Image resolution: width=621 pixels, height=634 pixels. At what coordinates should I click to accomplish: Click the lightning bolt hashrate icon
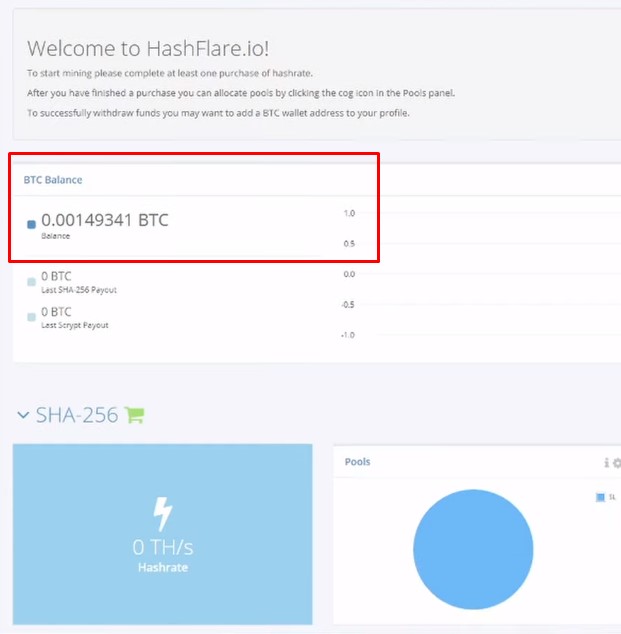[163, 514]
